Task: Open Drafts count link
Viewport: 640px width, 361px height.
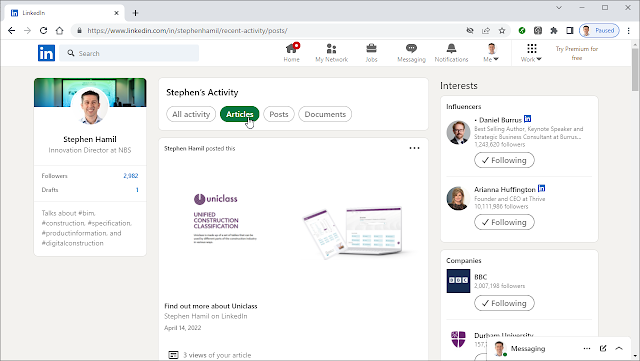Action: click(137, 190)
